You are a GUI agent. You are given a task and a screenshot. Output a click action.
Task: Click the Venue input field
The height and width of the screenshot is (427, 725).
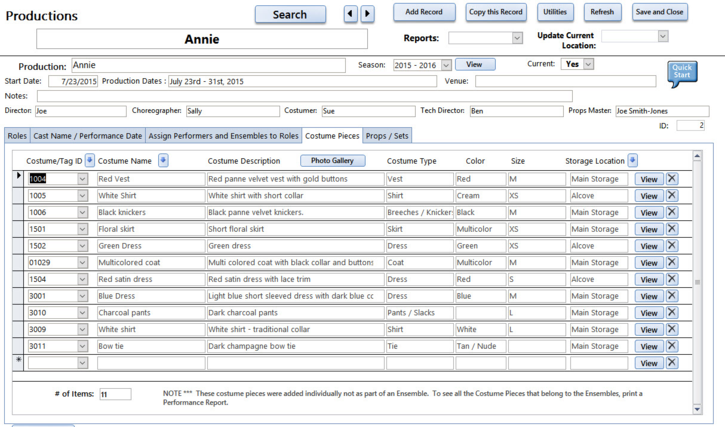565,81
